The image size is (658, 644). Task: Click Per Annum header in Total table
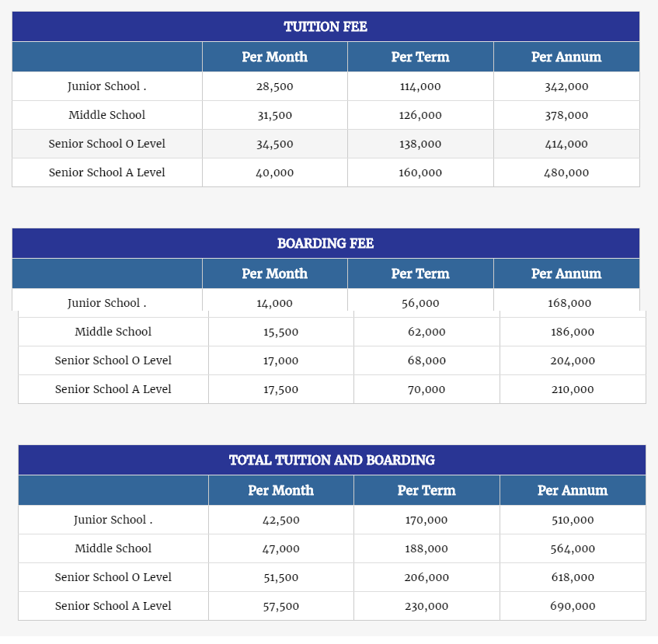tap(573, 490)
